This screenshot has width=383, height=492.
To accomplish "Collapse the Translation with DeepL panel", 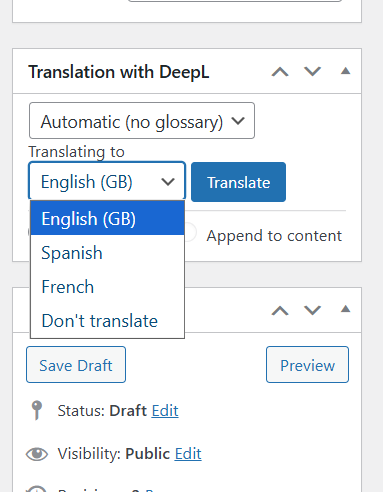I will point(345,71).
